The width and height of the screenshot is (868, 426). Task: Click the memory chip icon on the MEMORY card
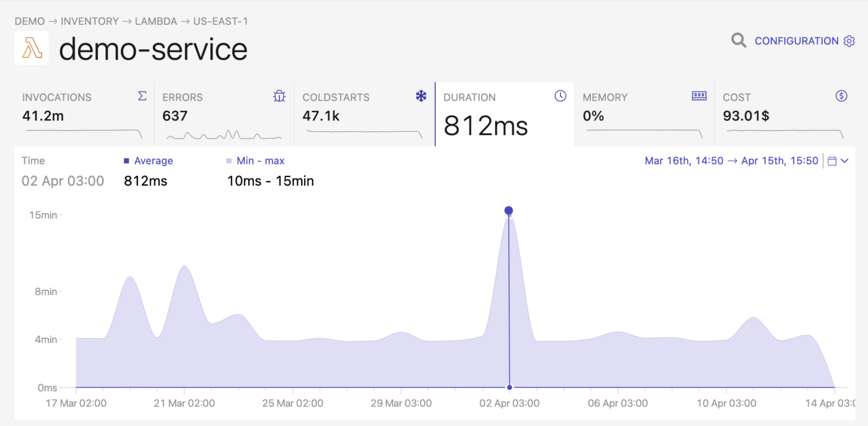point(699,96)
